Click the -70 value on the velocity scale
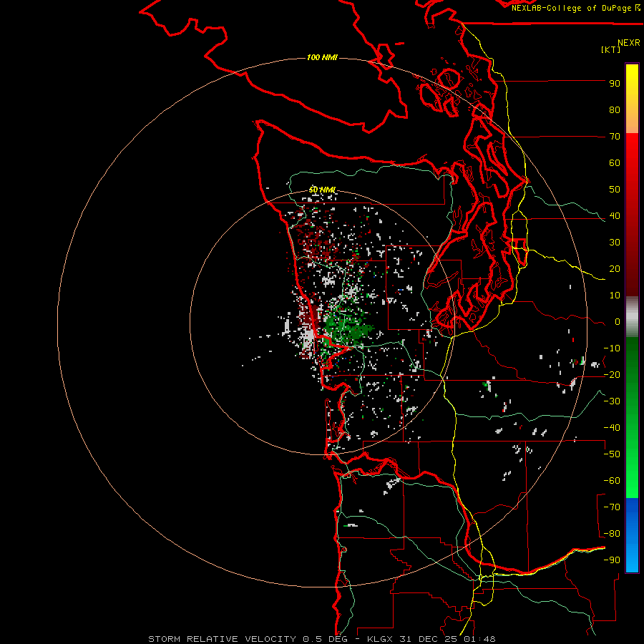This screenshot has width=644, height=644. pyautogui.click(x=612, y=507)
